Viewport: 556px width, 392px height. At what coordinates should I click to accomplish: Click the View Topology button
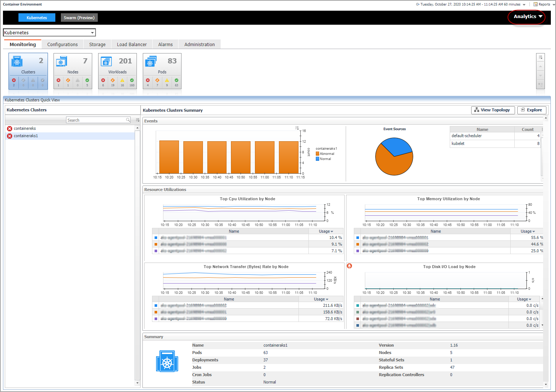[493, 110]
